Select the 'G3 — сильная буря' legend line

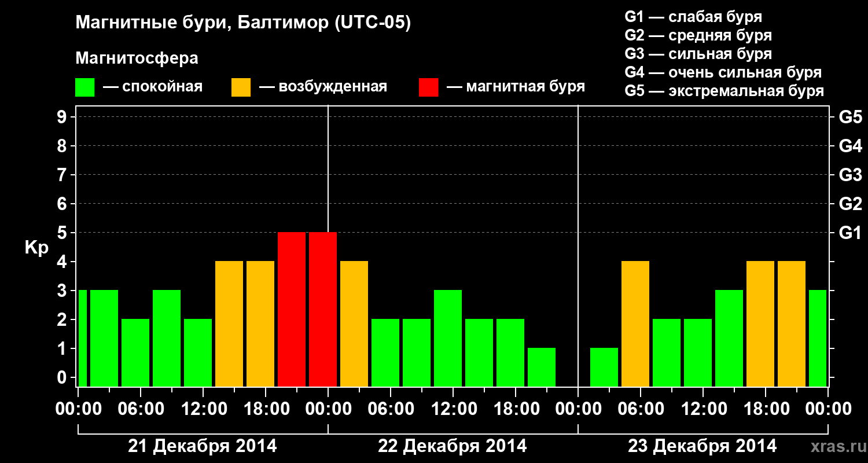coord(698,54)
